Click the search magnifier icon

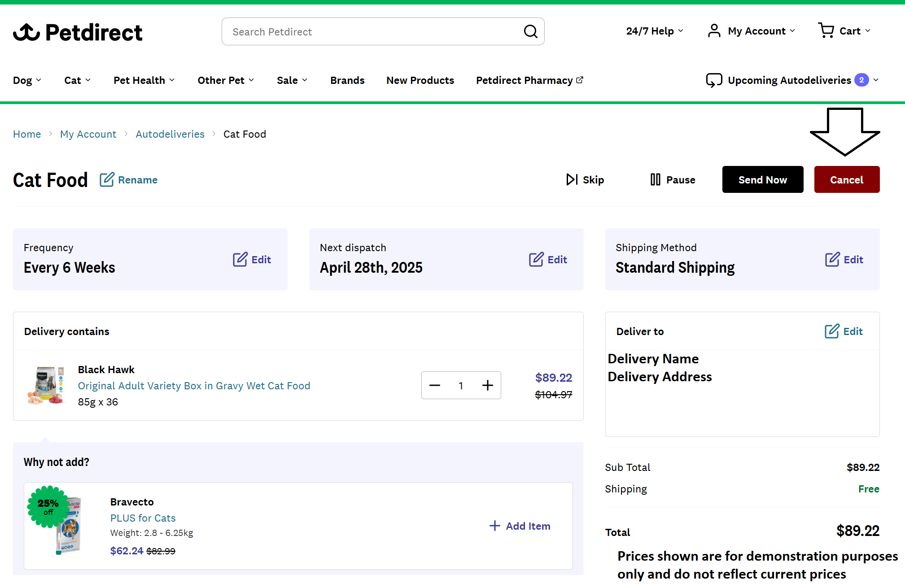point(530,31)
